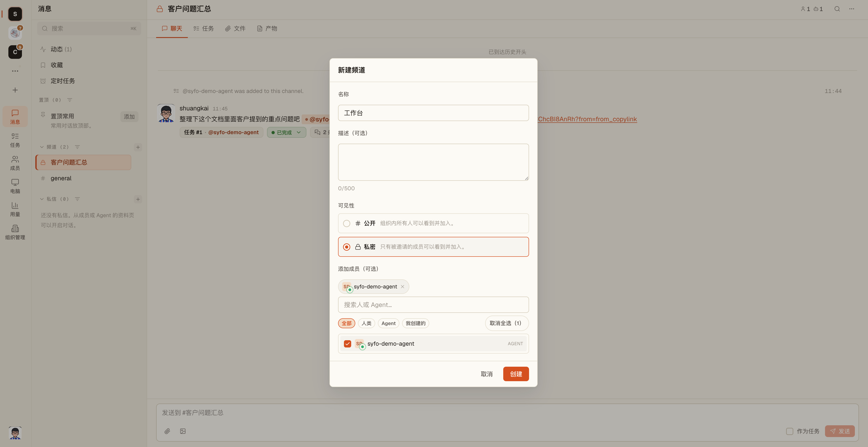Open the C workspace icon
Image resolution: width=868 pixels, height=447 pixels.
15,52
